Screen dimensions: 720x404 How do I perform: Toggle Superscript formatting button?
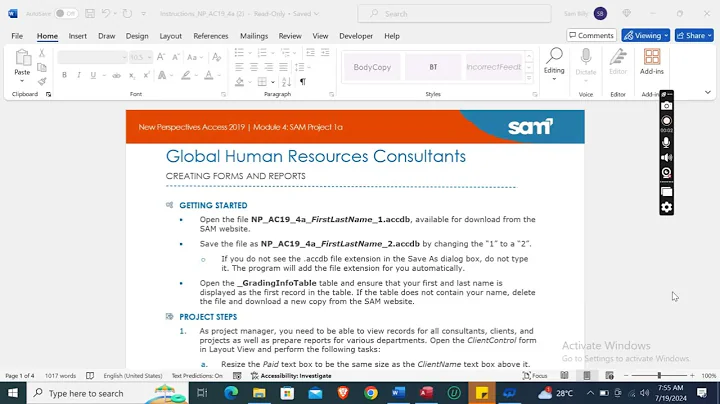pos(146,75)
